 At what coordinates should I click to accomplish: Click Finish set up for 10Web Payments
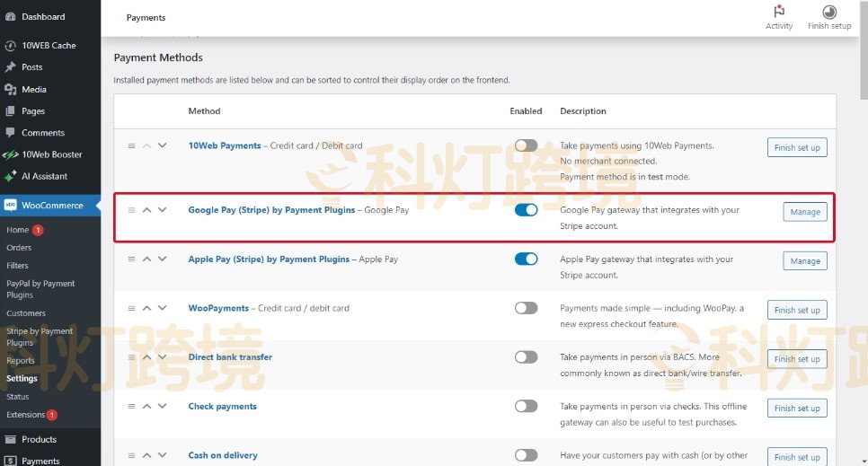(x=797, y=148)
